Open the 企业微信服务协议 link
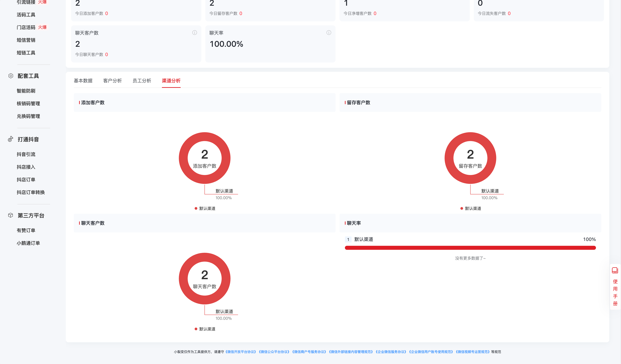 [391, 352]
